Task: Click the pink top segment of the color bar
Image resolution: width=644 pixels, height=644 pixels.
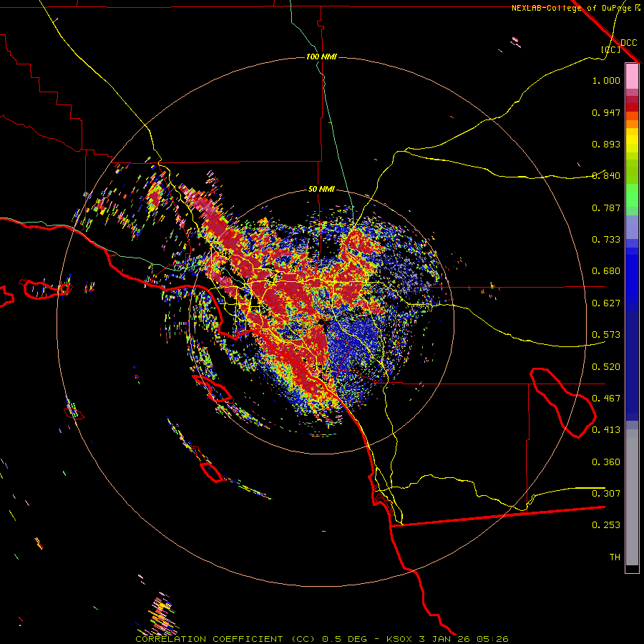Action: tap(632, 76)
